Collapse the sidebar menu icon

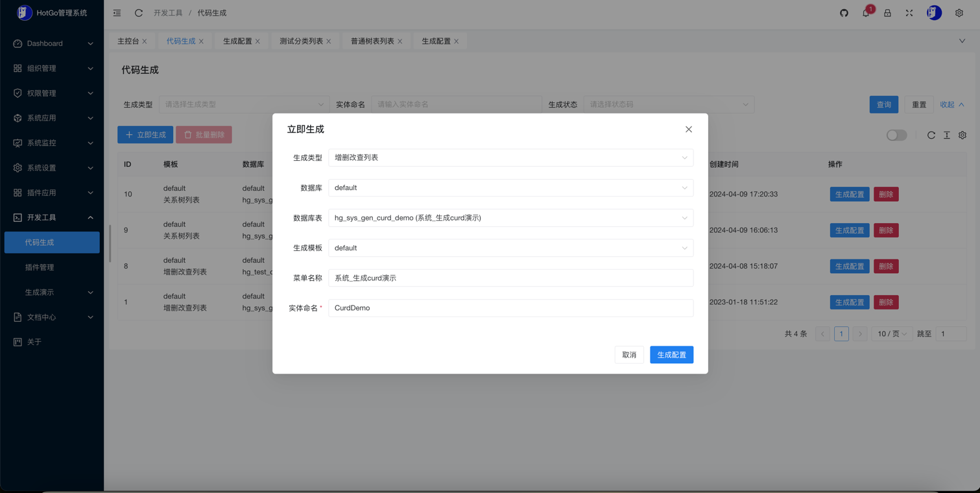(x=117, y=13)
